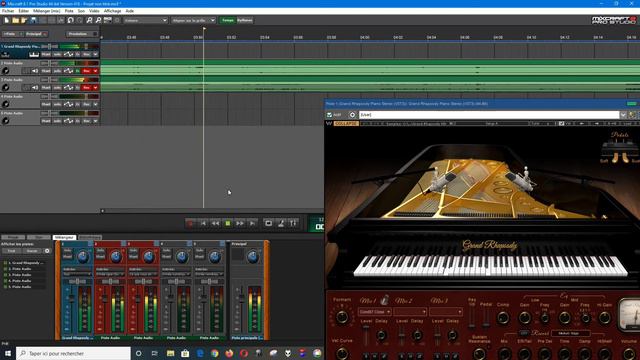The image size is (640, 360).
Task: Open the plugin preset dropdown arrow
Action: click(x=623, y=115)
